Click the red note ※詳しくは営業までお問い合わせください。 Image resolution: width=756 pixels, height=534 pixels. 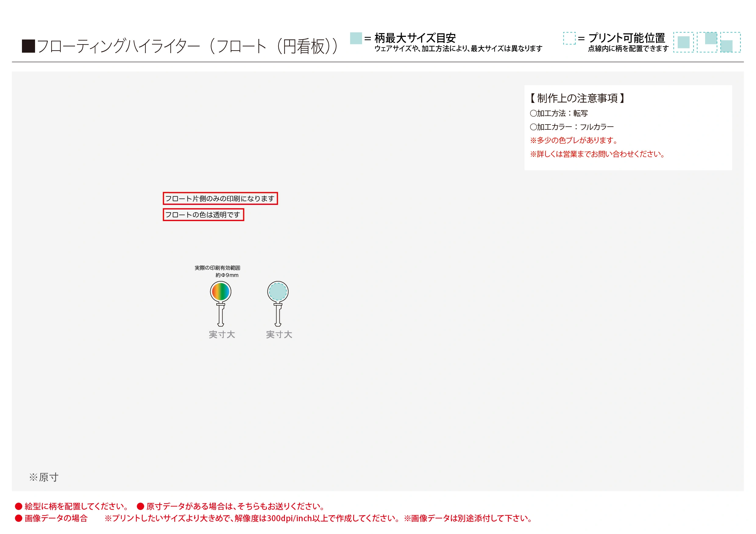tap(598, 154)
